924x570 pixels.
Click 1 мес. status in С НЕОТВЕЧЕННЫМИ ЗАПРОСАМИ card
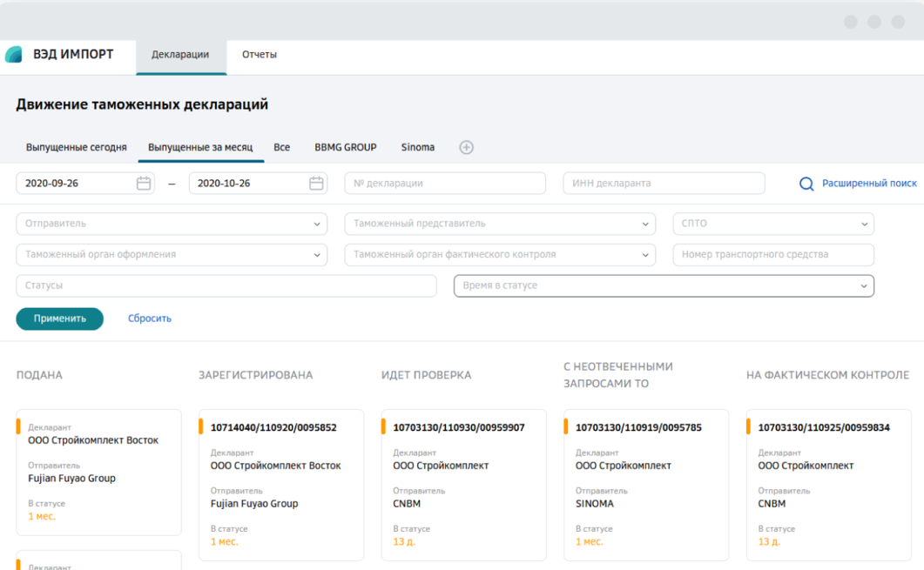[x=590, y=542]
